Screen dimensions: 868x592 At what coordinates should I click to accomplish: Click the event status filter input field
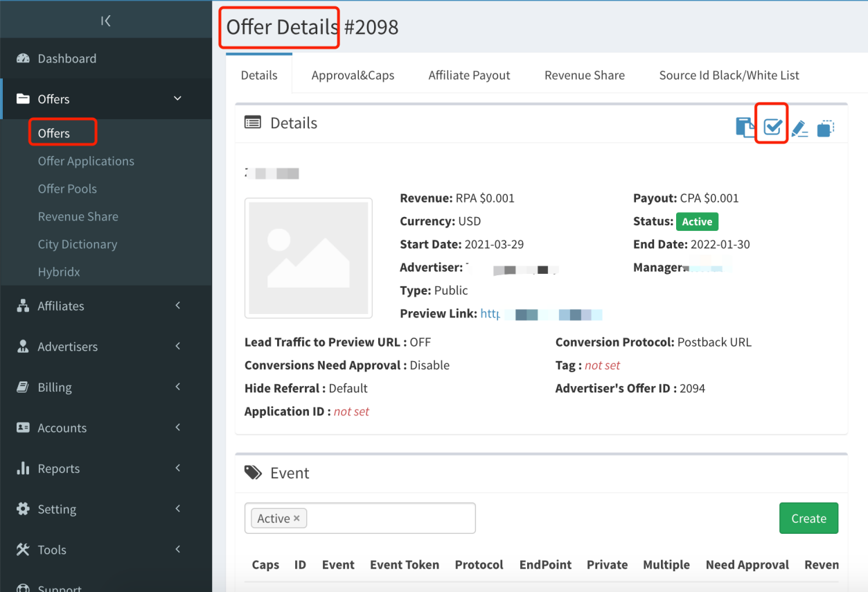360,518
